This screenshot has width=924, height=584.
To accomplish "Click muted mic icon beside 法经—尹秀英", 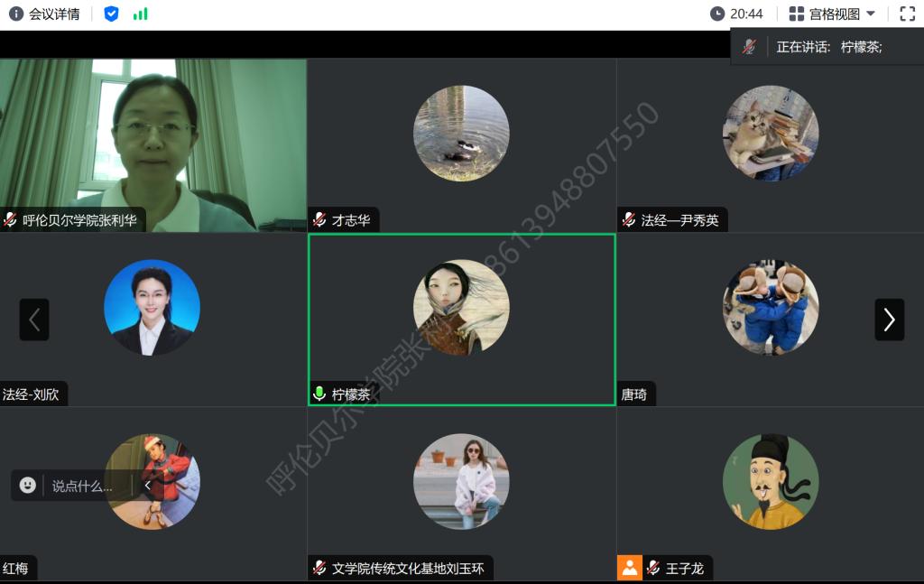I will point(629,219).
